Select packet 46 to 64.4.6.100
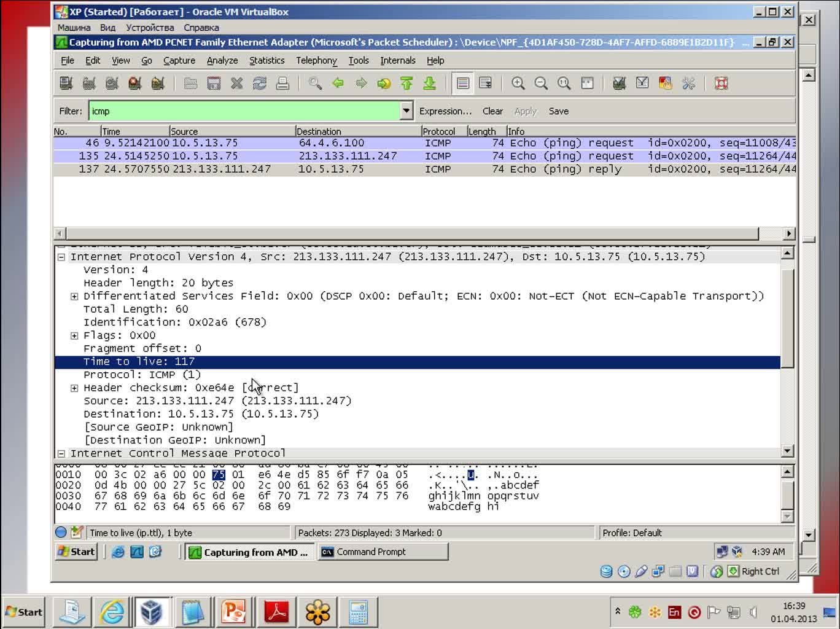The height and width of the screenshot is (629, 840). point(425,143)
